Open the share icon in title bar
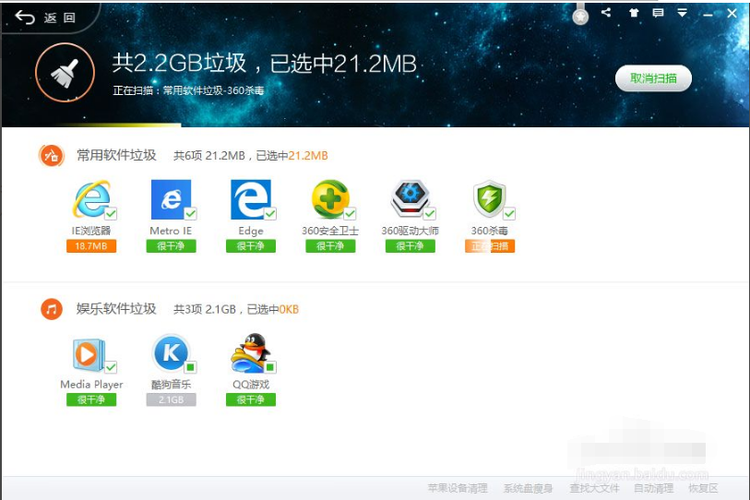750x500 pixels. pyautogui.click(x=606, y=12)
